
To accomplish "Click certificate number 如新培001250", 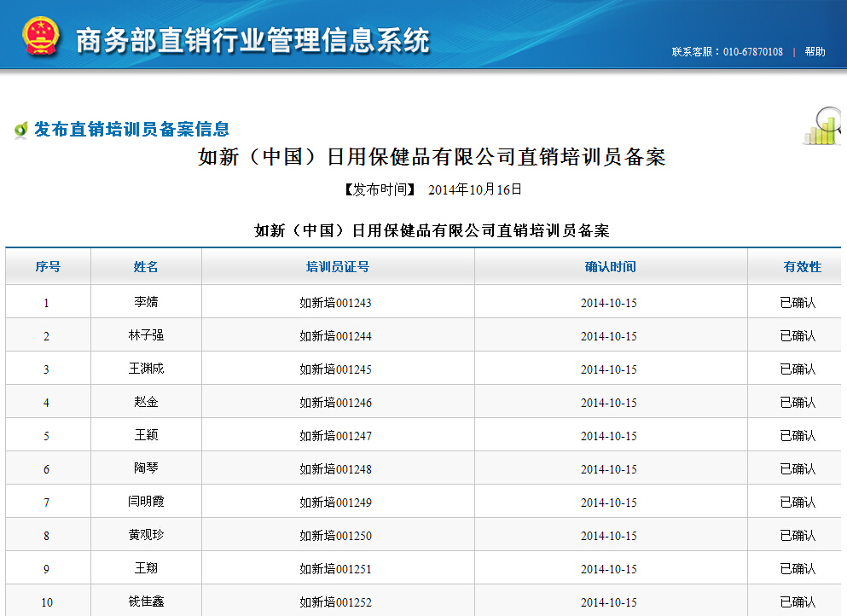I will [x=335, y=536].
